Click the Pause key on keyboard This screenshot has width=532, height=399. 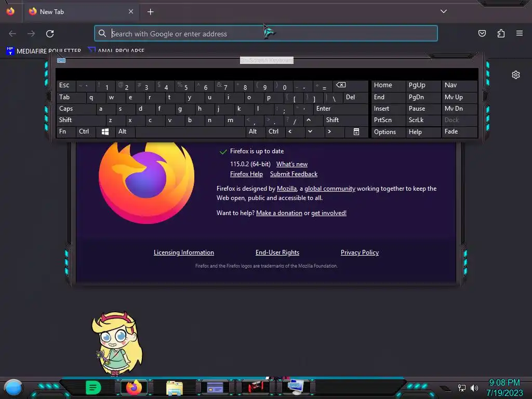(423, 109)
